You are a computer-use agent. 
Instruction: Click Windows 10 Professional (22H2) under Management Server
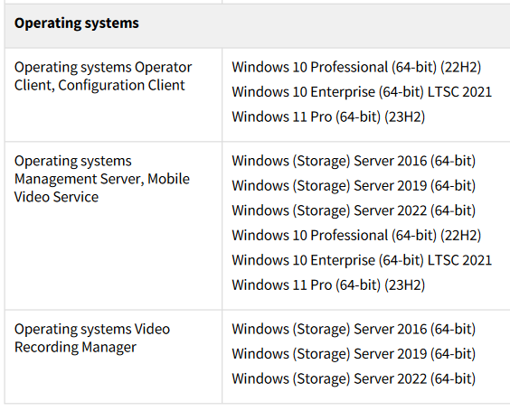coord(356,236)
